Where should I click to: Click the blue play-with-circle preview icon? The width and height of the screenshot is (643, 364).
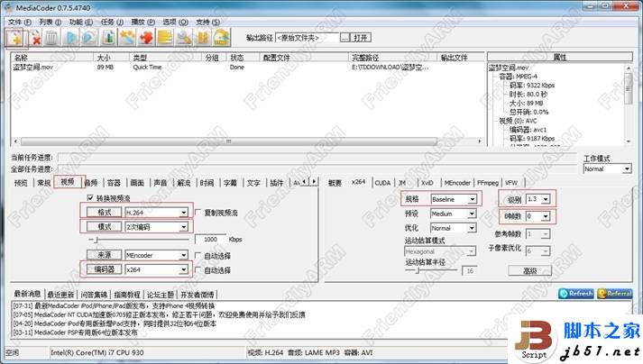pyautogui.click(x=89, y=38)
